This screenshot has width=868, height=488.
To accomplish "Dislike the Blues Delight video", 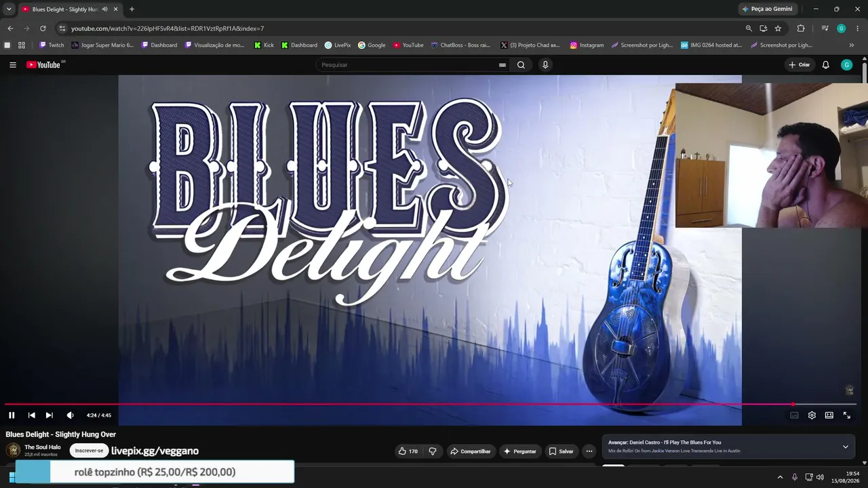I will (x=433, y=451).
